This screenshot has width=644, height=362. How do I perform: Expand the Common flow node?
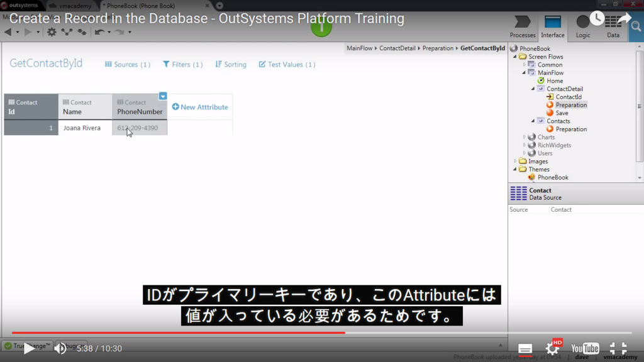click(524, 65)
